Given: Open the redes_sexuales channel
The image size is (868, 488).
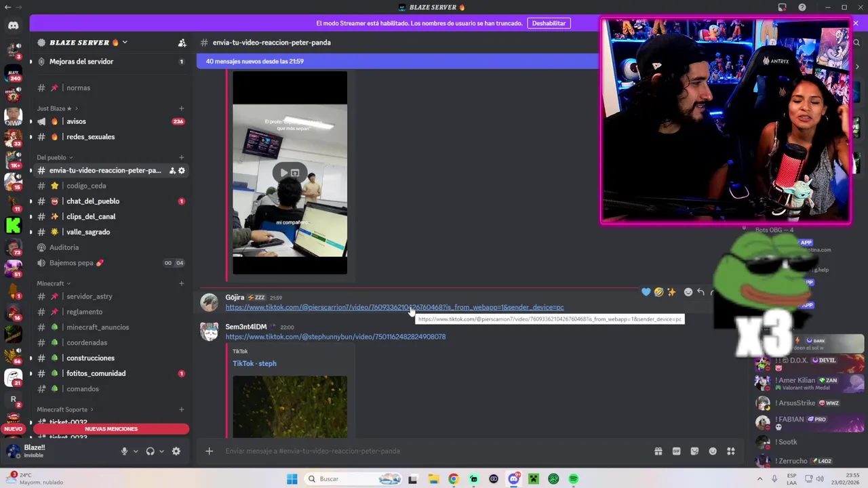Looking at the screenshot, I should tap(111, 137).
